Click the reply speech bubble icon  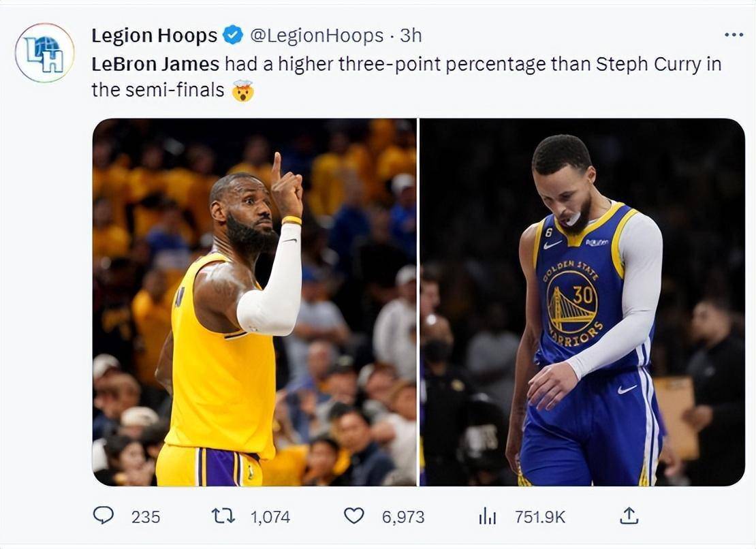(x=103, y=516)
